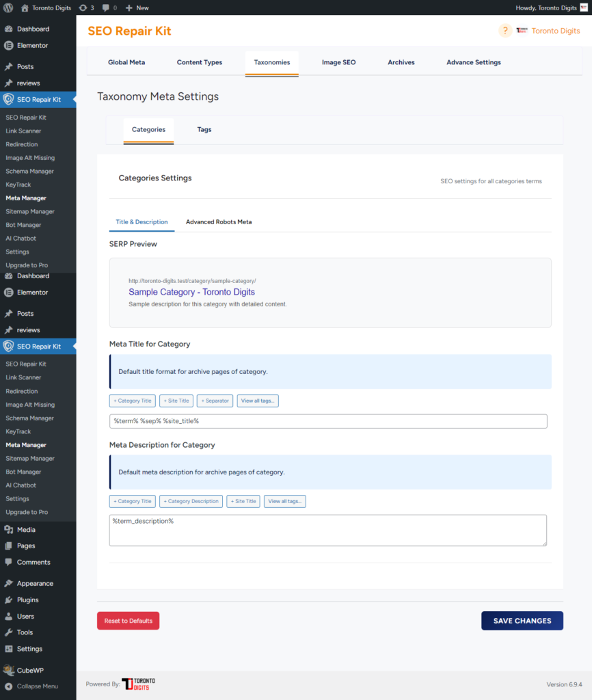Reset taxonomy settings to defaults

pyautogui.click(x=128, y=621)
